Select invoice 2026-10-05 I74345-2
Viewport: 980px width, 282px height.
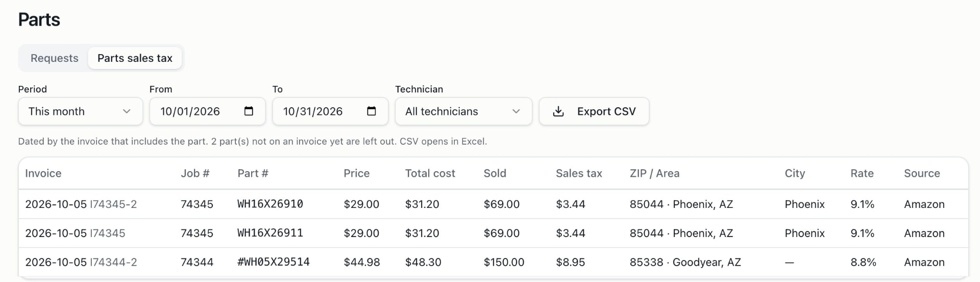[x=81, y=204]
